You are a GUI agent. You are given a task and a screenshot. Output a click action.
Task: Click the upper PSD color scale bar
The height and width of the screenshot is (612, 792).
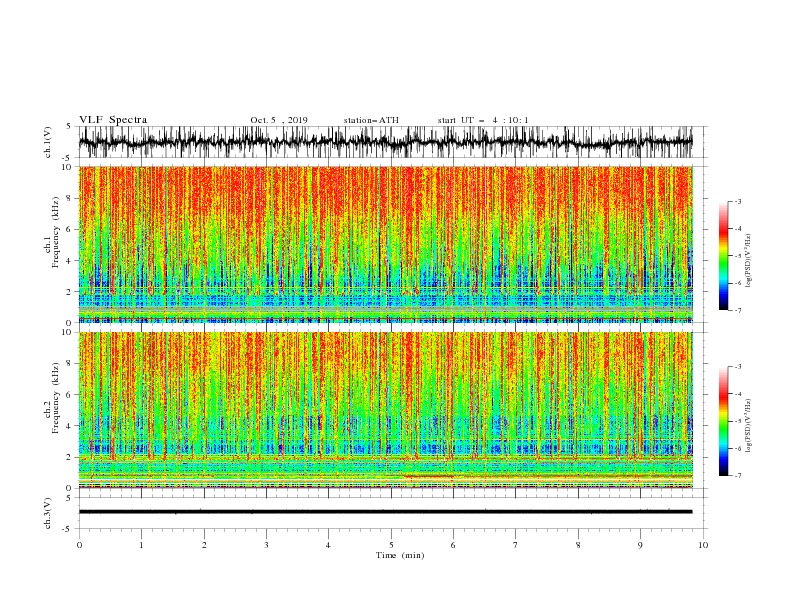(724, 256)
